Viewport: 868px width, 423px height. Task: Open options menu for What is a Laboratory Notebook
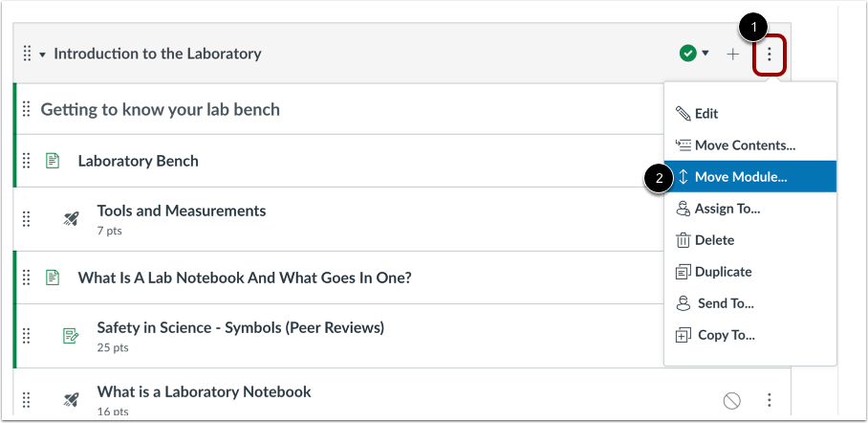770,399
